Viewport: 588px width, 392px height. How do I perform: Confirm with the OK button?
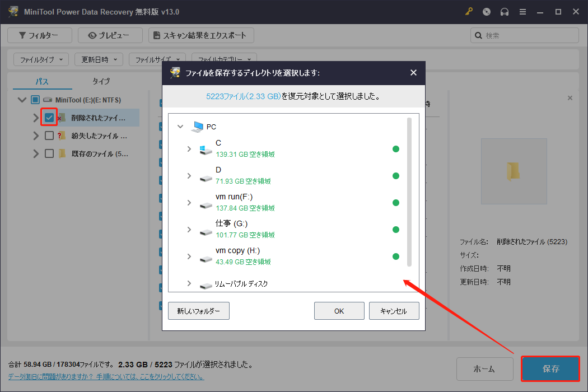[339, 311]
